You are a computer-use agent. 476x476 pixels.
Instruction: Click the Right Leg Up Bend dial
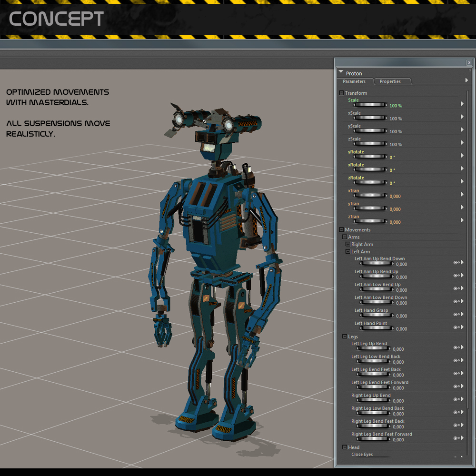(373, 400)
